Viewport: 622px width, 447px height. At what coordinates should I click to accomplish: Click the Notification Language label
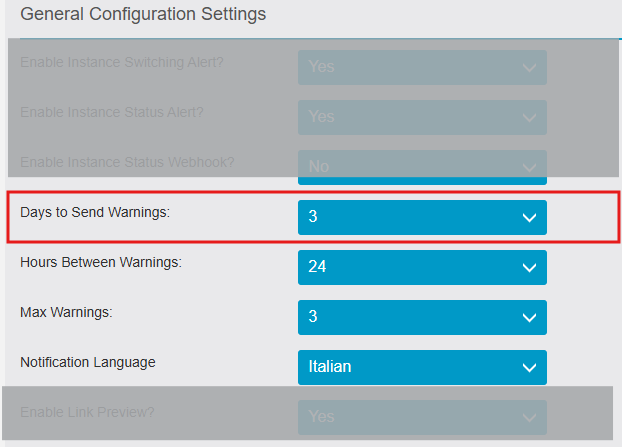88,362
